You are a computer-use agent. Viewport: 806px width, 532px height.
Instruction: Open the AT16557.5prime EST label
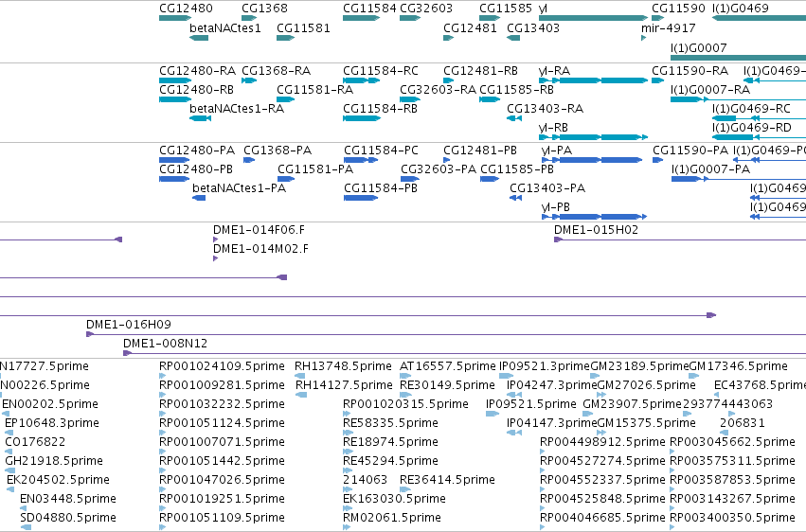(x=448, y=366)
